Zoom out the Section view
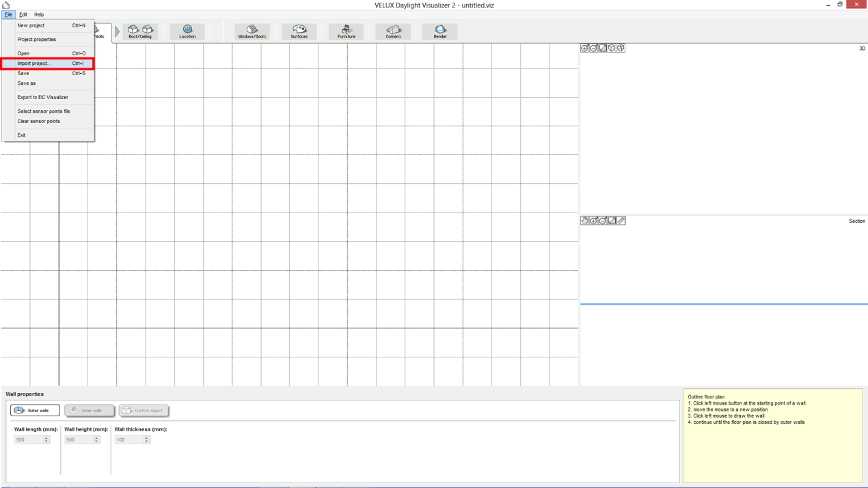The width and height of the screenshot is (868, 488). coord(603,221)
